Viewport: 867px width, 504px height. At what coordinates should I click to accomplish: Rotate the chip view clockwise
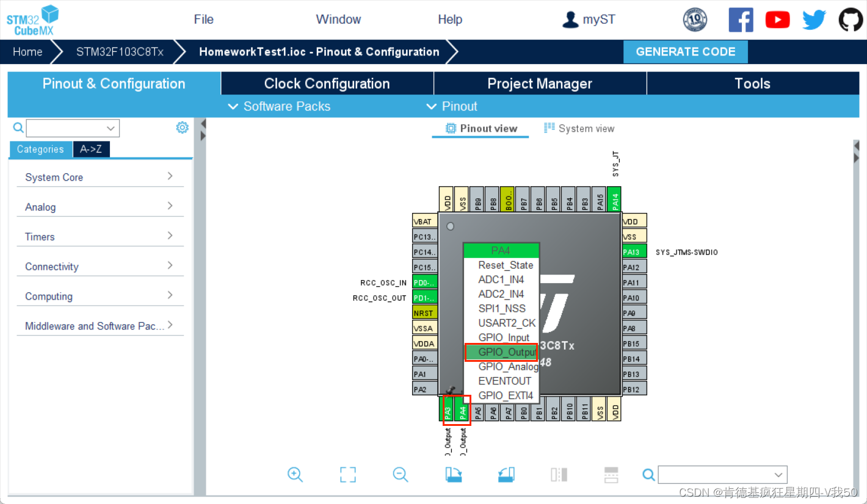point(454,475)
